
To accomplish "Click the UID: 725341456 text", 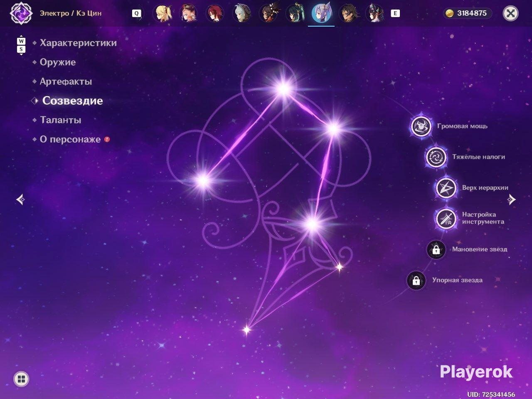I will click(x=491, y=394).
